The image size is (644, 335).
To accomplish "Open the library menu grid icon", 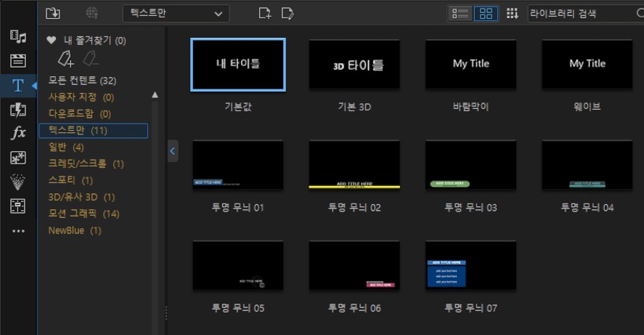I will point(512,14).
